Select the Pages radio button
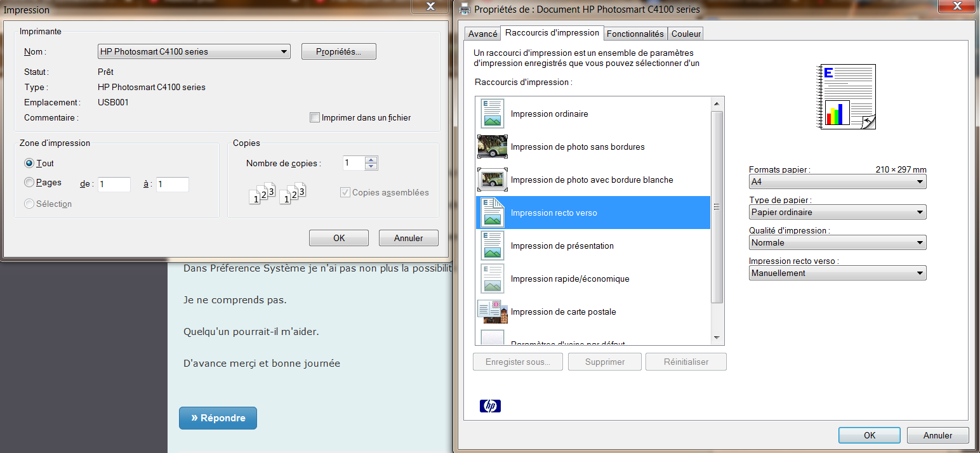This screenshot has width=980, height=453. 29,182
